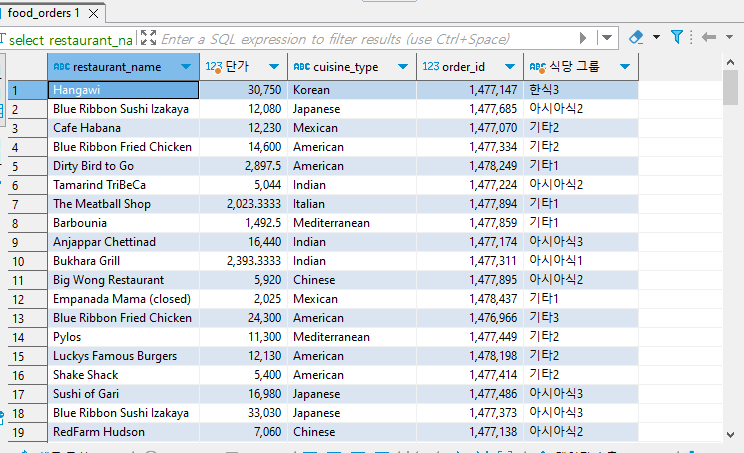The height and width of the screenshot is (453, 744).
Task: Select order id 1,476,966 cell
Action: click(x=470, y=318)
